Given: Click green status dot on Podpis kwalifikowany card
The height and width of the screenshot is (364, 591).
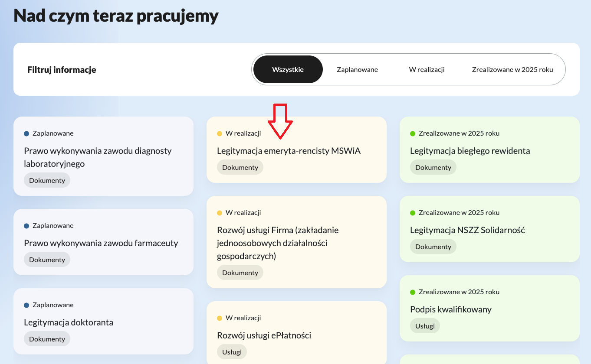Looking at the screenshot, I should (x=413, y=292).
